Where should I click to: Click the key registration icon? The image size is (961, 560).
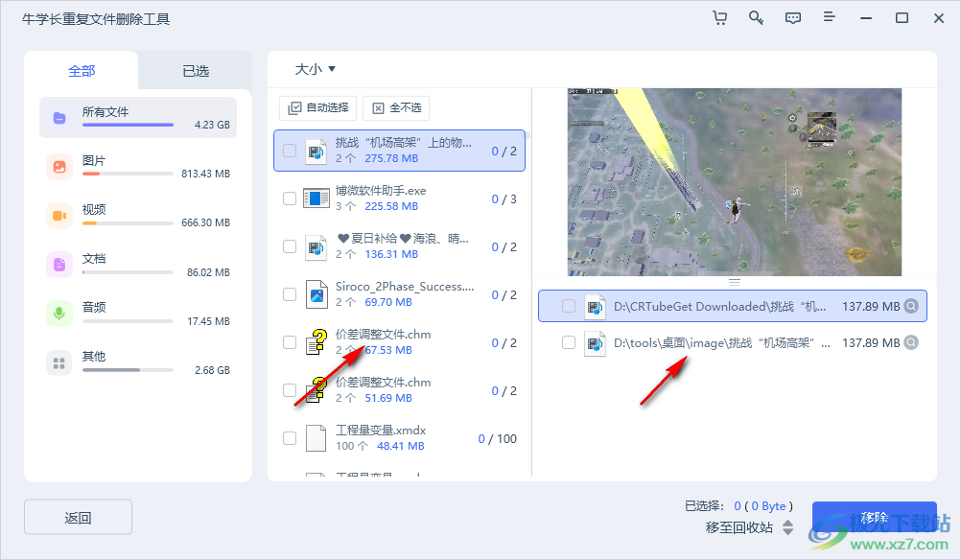coord(756,18)
